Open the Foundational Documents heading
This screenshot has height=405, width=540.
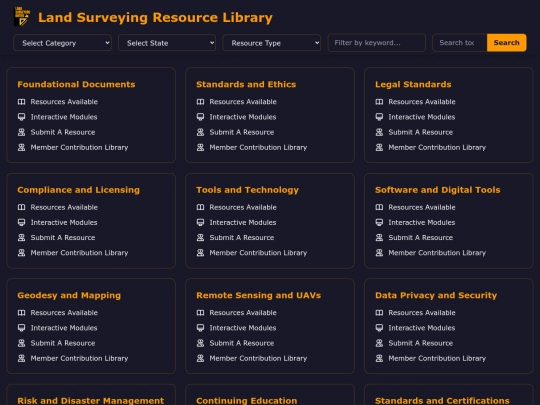click(x=76, y=84)
